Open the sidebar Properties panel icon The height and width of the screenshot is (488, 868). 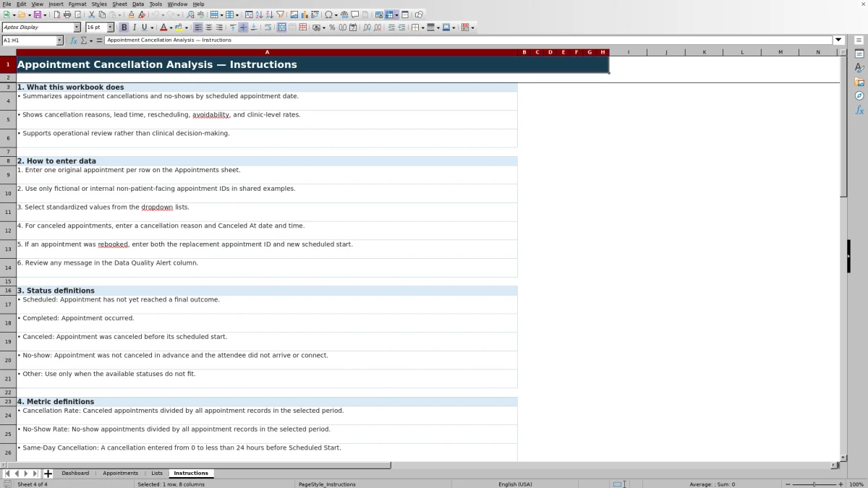[859, 53]
